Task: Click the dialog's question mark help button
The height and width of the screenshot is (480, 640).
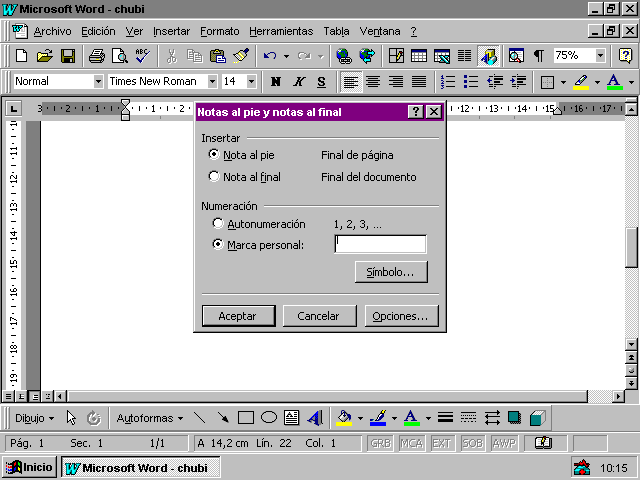Action: [x=416, y=111]
